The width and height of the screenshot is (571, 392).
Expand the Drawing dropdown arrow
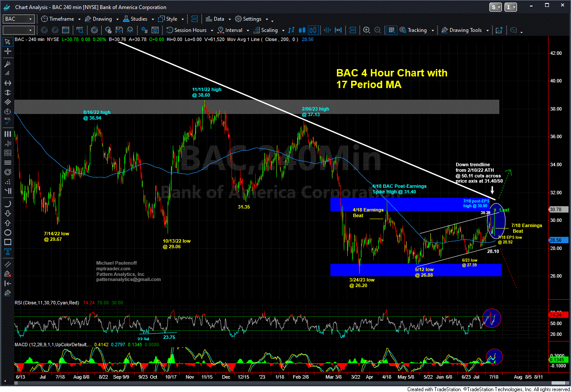pyautogui.click(x=117, y=19)
